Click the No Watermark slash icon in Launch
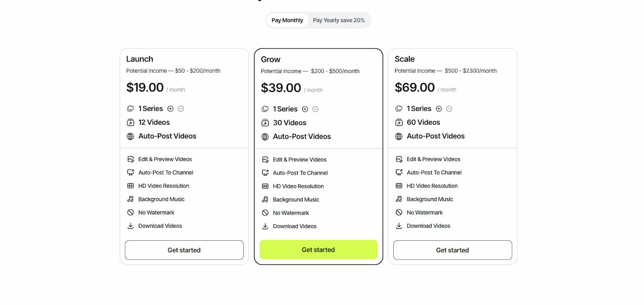This screenshot has height=305, width=644. coord(131,212)
